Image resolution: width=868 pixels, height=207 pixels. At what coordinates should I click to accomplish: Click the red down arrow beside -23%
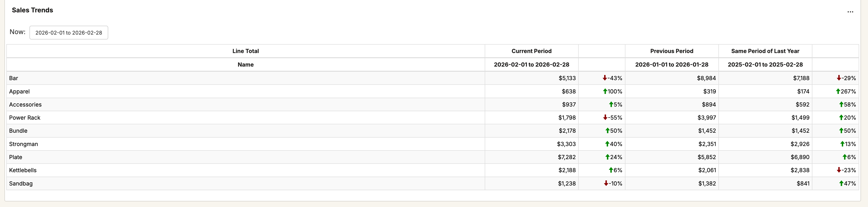point(839,170)
